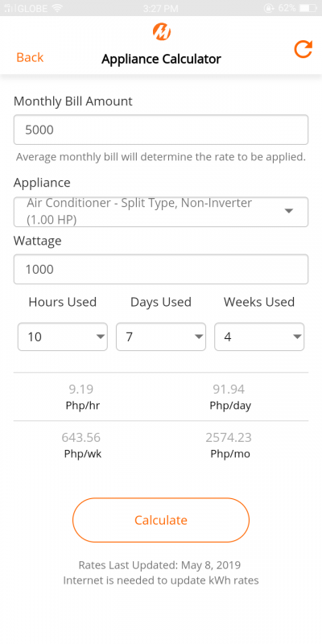The height and width of the screenshot is (644, 322).
Task: Go Back to previous screen
Action: click(x=30, y=57)
